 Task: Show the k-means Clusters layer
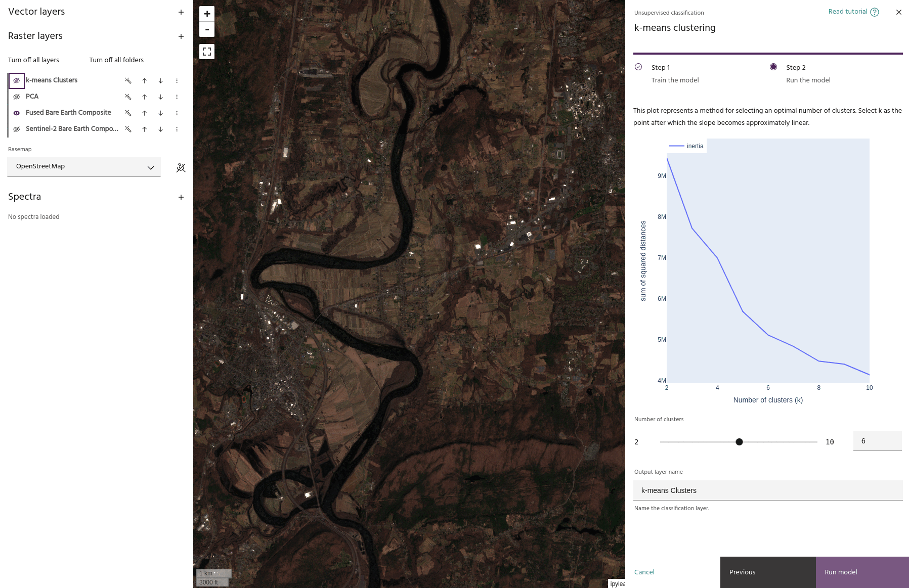[x=17, y=80]
